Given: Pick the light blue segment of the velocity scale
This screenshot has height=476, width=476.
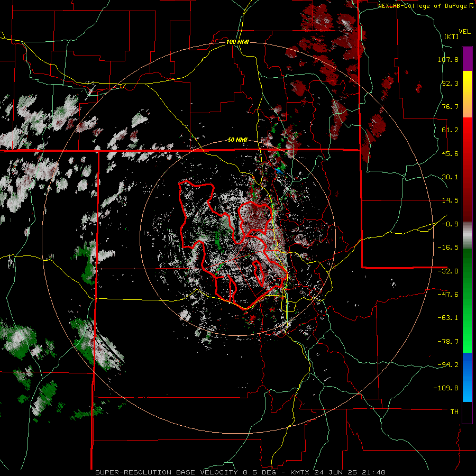Looking at the screenshot, I should click(467, 391).
